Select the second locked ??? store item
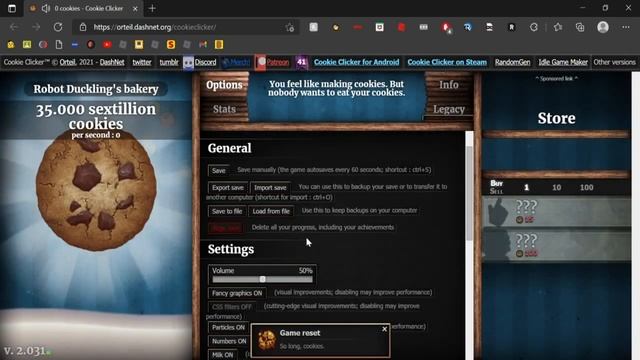The width and height of the screenshot is (640, 360). 556,245
